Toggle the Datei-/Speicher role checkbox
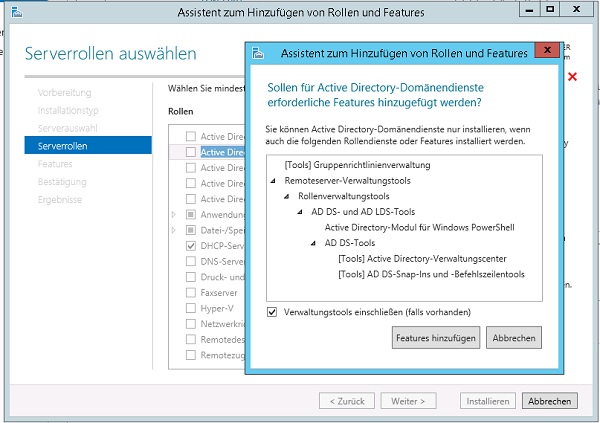The height and width of the screenshot is (423, 600). point(191,230)
